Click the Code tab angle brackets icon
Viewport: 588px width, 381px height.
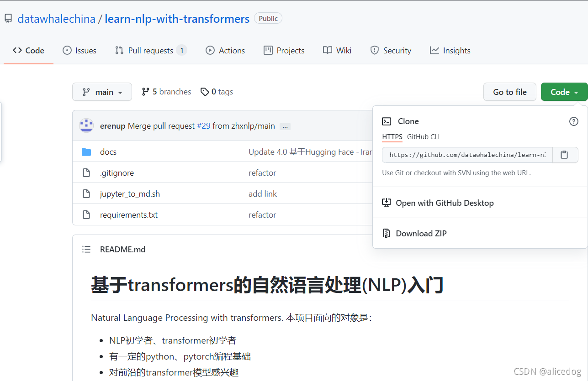click(x=17, y=51)
